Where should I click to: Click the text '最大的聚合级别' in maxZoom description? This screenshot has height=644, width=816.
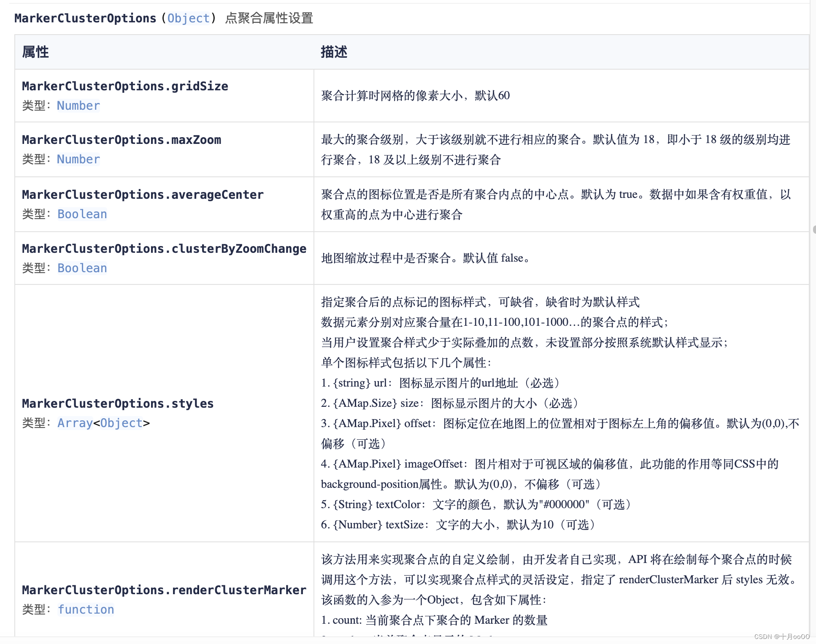[x=362, y=140]
